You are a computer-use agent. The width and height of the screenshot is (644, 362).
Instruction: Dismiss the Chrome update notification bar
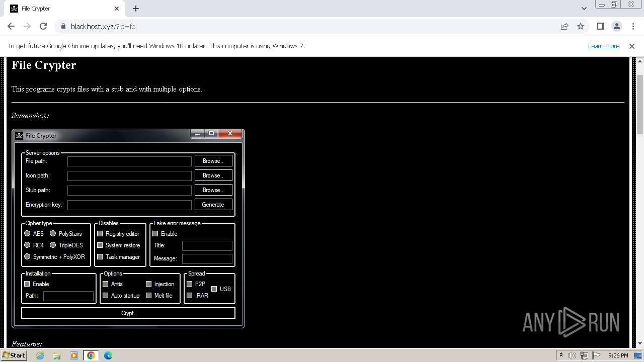coord(632,46)
